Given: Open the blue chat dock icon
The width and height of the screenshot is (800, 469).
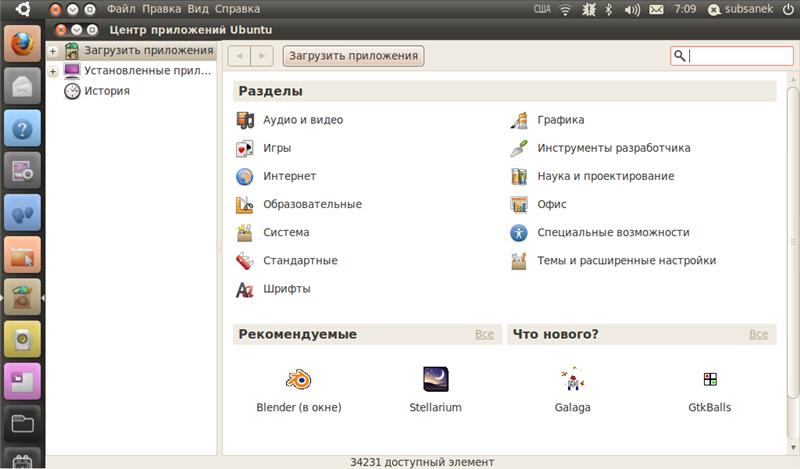Looking at the screenshot, I should 22,212.
